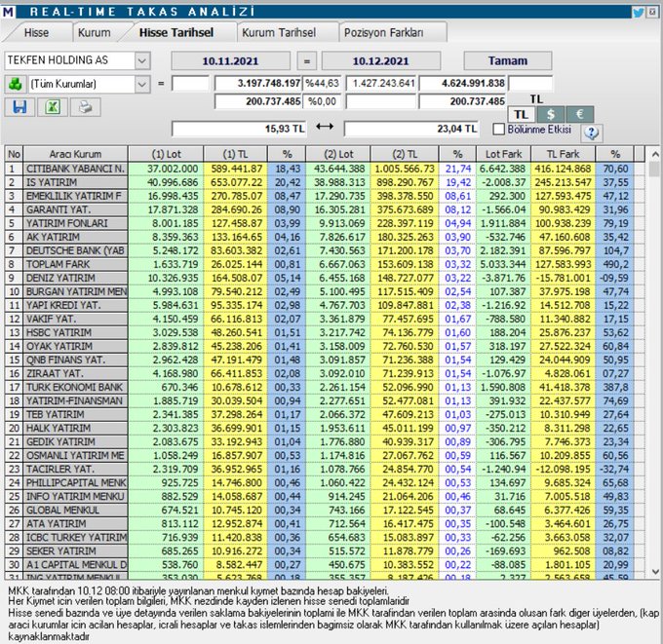Click the 4.624.991.838 total field

(463, 84)
